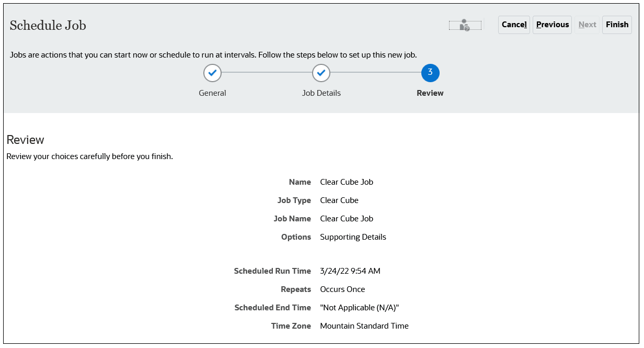This screenshot has width=644, height=348.
Task: Click the Schedule Job title
Action: point(48,25)
